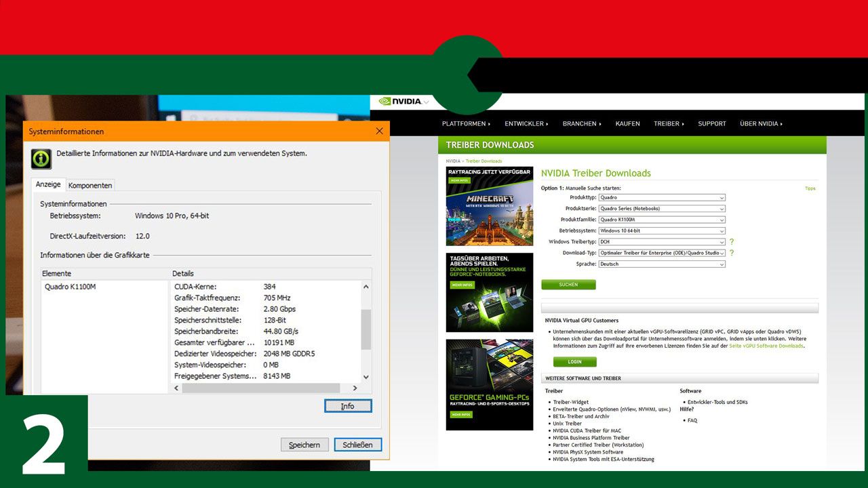Click the GeForce Gaming-PCs banner thumbnail
Viewport: 868px width, 488px height.
(x=489, y=384)
